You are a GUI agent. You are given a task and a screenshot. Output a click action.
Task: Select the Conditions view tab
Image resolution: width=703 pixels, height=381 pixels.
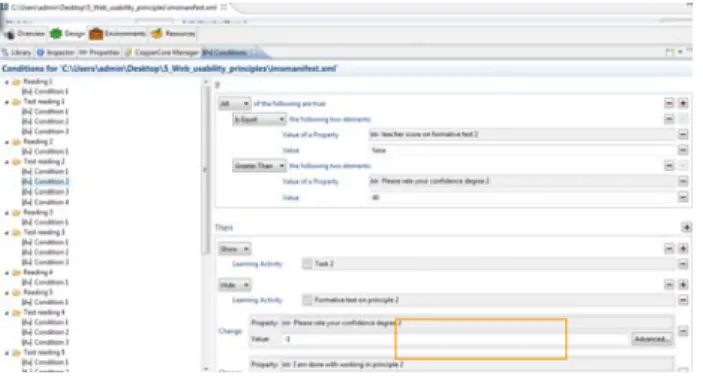click(230, 52)
